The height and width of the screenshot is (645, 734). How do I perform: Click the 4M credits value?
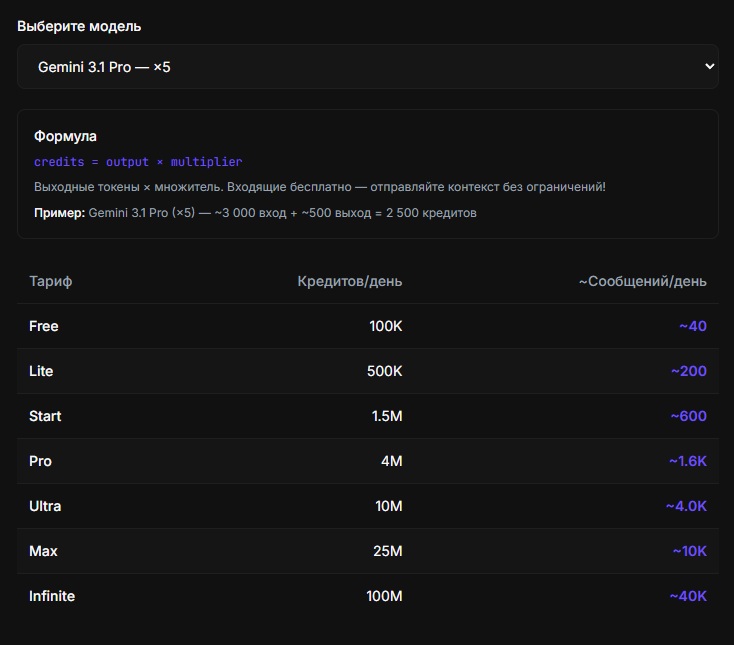pos(392,461)
